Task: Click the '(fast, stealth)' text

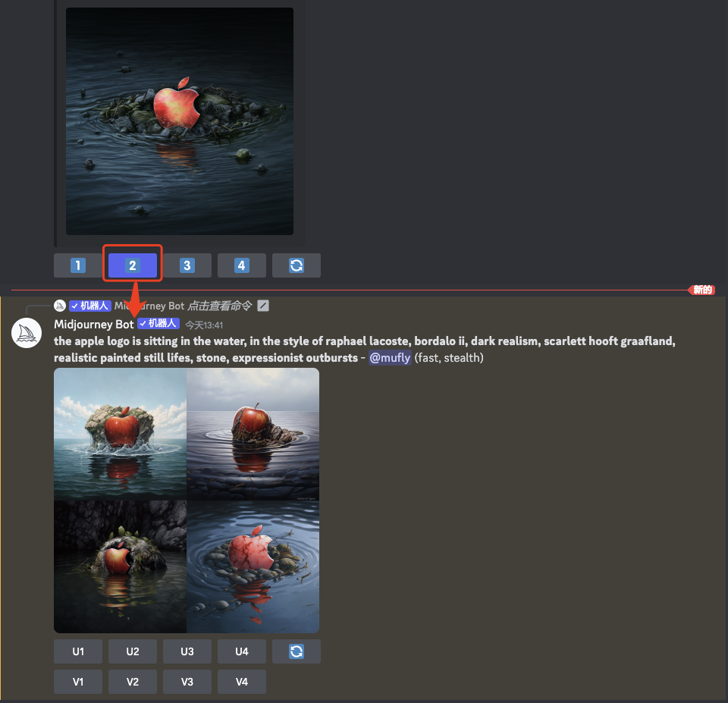Action: [449, 357]
